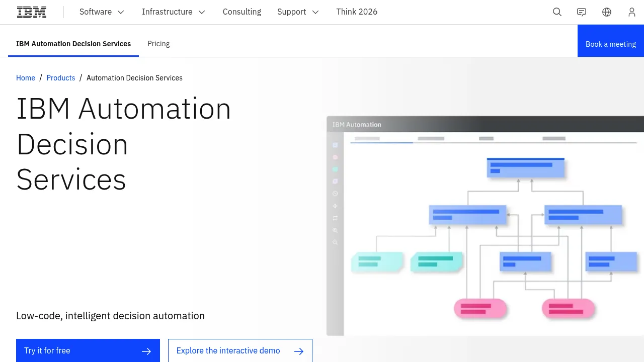
Task: Expand the Software dropdown menu
Action: pyautogui.click(x=102, y=12)
